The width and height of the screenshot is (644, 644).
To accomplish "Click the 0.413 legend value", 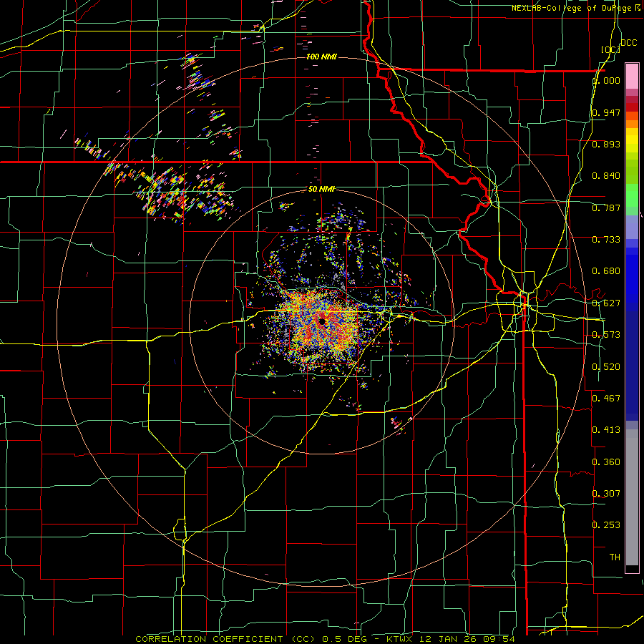I will pos(606,430).
